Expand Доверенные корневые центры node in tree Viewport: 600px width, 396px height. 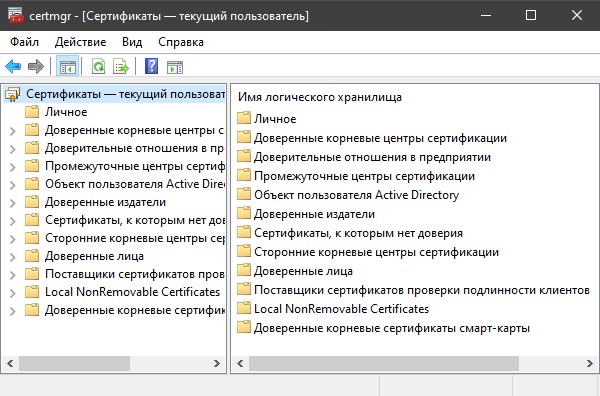(x=13, y=131)
